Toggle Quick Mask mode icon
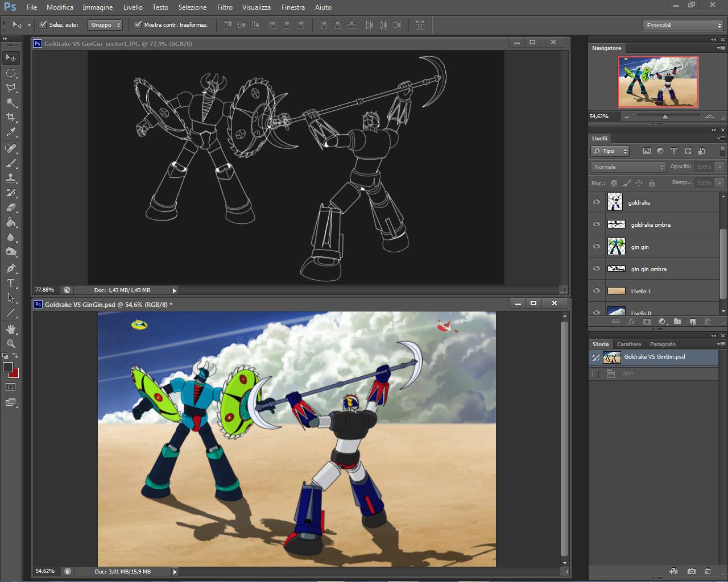 click(x=11, y=387)
